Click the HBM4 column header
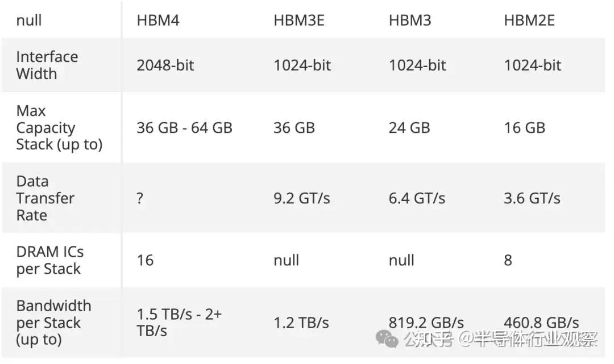 [x=158, y=20]
